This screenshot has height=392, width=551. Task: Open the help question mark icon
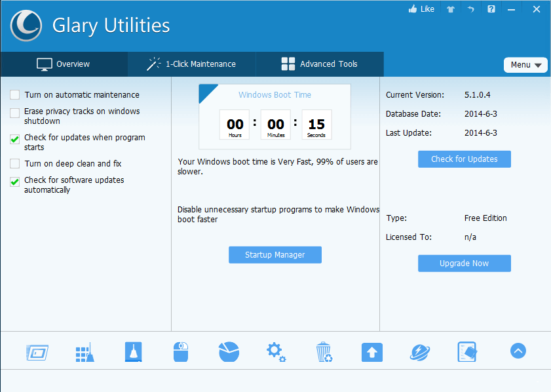coord(491,9)
